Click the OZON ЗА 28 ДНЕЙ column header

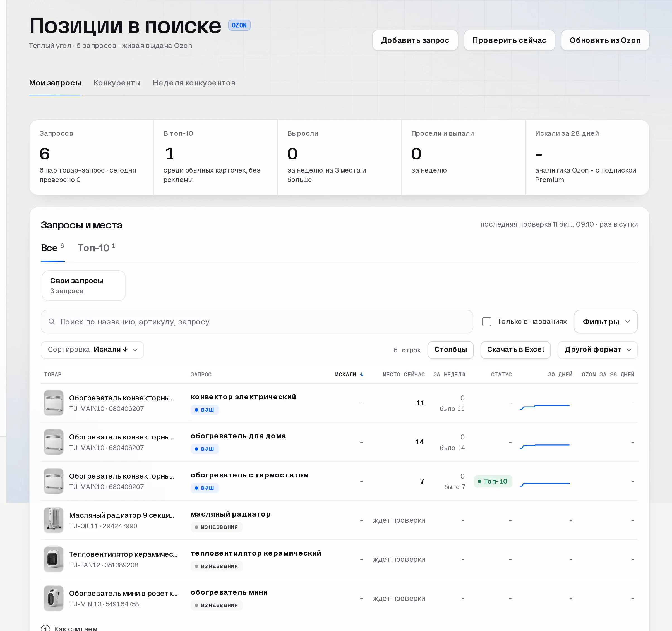point(608,374)
